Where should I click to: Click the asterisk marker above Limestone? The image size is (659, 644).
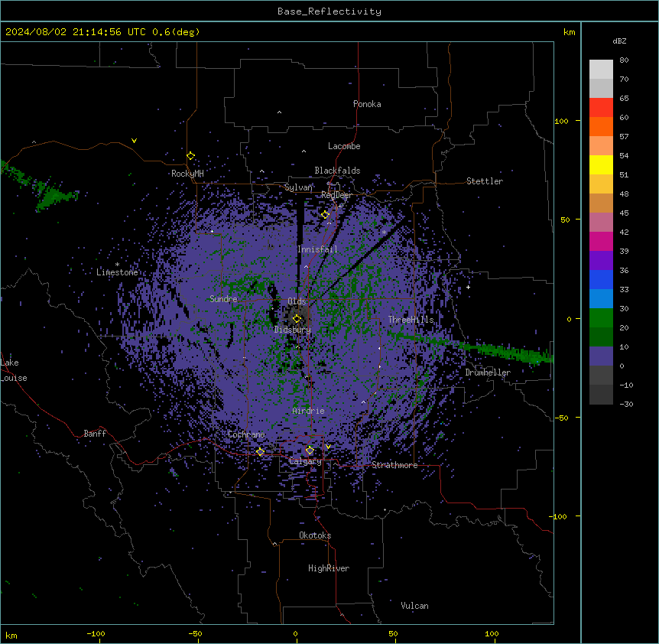(x=117, y=265)
